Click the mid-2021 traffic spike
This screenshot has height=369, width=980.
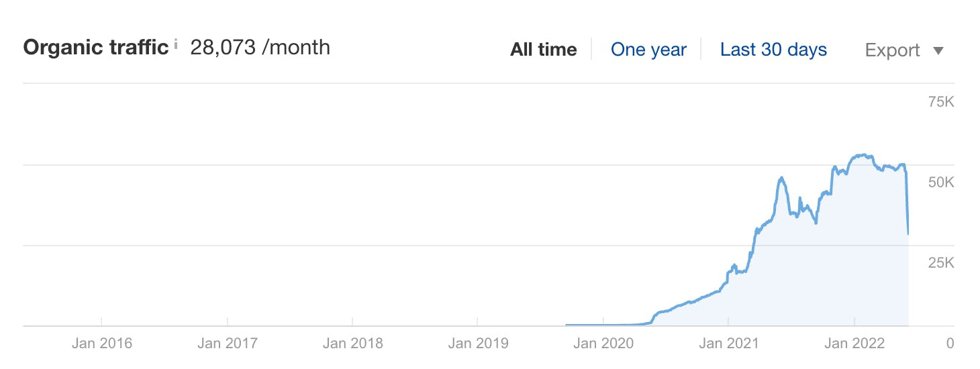click(x=781, y=178)
